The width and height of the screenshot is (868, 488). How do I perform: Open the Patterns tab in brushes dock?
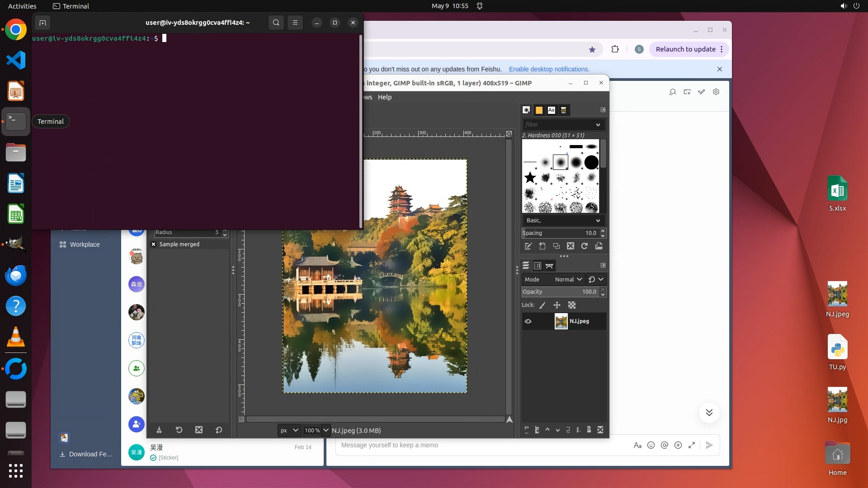click(x=539, y=110)
